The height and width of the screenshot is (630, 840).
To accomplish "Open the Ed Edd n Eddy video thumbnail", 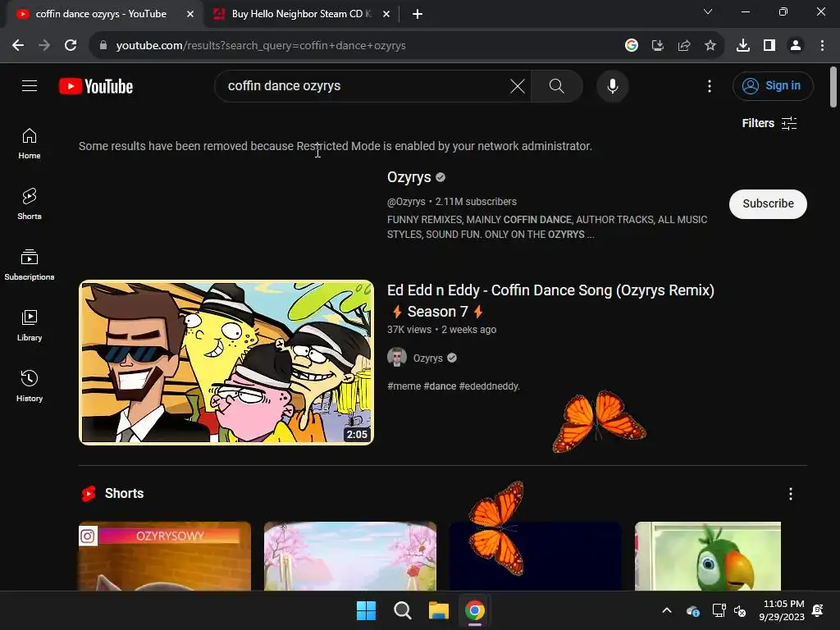I will tap(226, 362).
